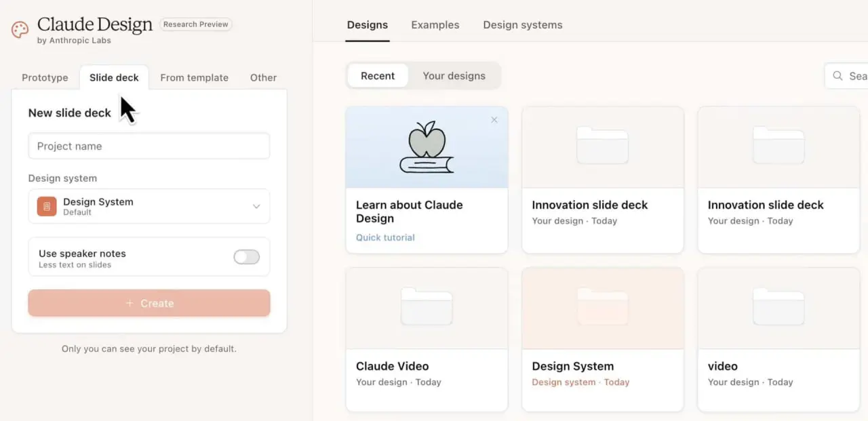The height and width of the screenshot is (421, 868).
Task: Select the Slide deck tab
Action: click(x=114, y=77)
